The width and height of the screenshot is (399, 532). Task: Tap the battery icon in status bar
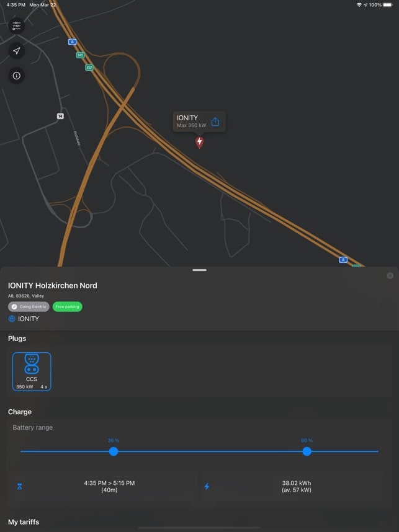pos(388,5)
